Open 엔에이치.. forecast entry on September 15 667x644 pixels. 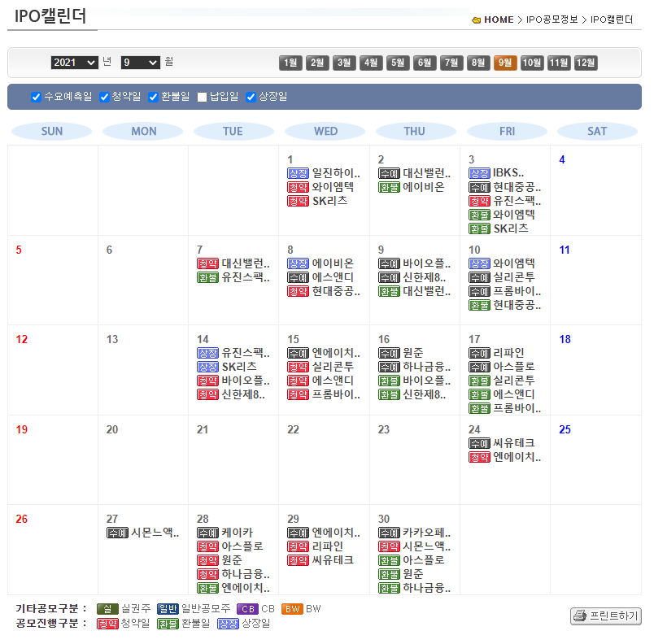(x=336, y=353)
